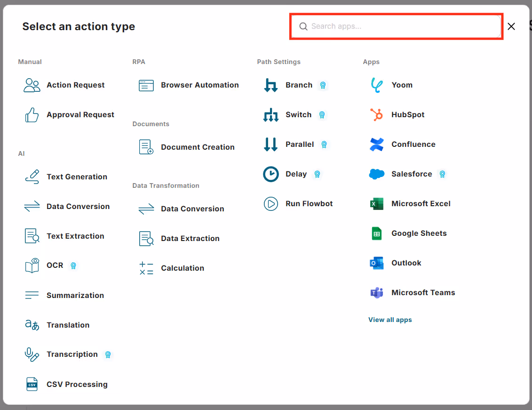
Task: Focus the Search apps input field
Action: tap(396, 26)
